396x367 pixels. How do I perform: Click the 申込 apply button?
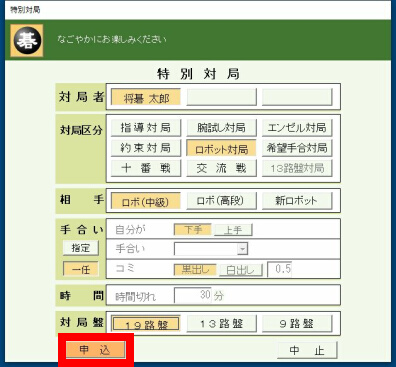(96, 350)
